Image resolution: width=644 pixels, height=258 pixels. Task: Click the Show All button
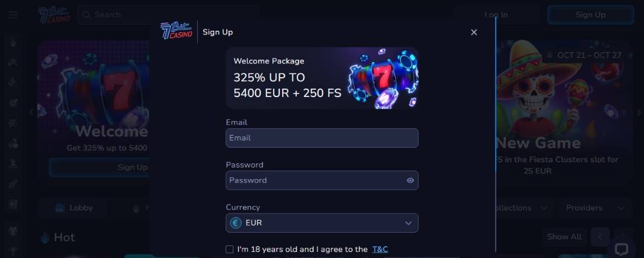pos(564,237)
